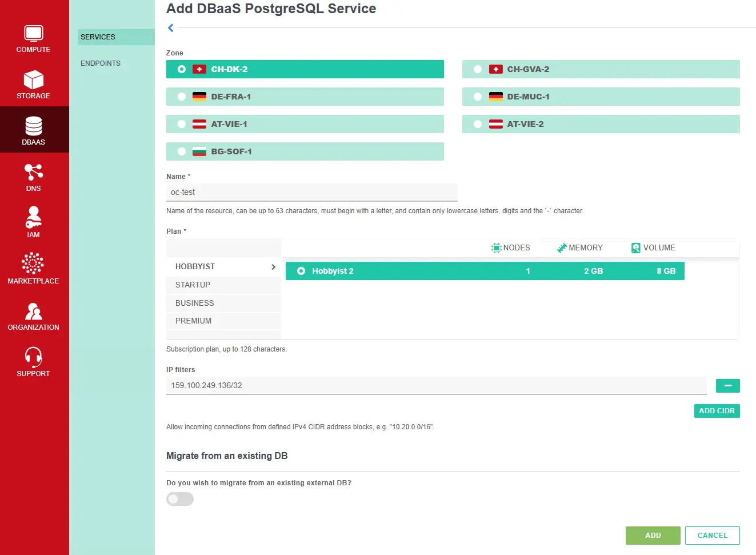756x555 pixels.
Task: Click the 8 GB volume value
Action: [x=666, y=271]
